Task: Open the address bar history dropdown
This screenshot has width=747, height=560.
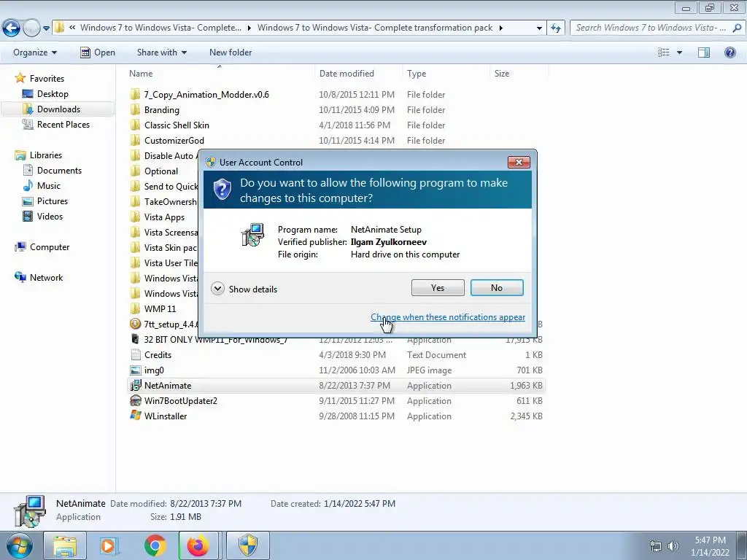Action: (539, 28)
